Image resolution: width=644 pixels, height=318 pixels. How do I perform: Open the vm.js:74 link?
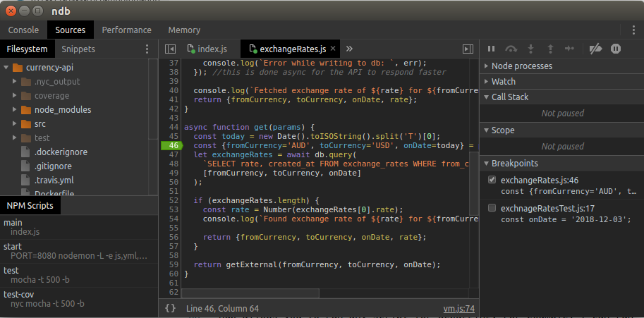point(458,308)
